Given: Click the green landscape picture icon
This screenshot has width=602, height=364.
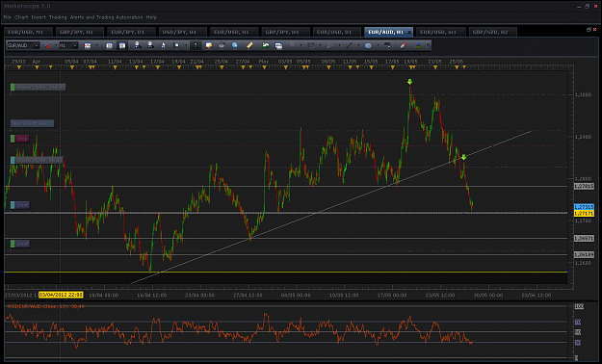Looking at the screenshot, I should [265, 45].
